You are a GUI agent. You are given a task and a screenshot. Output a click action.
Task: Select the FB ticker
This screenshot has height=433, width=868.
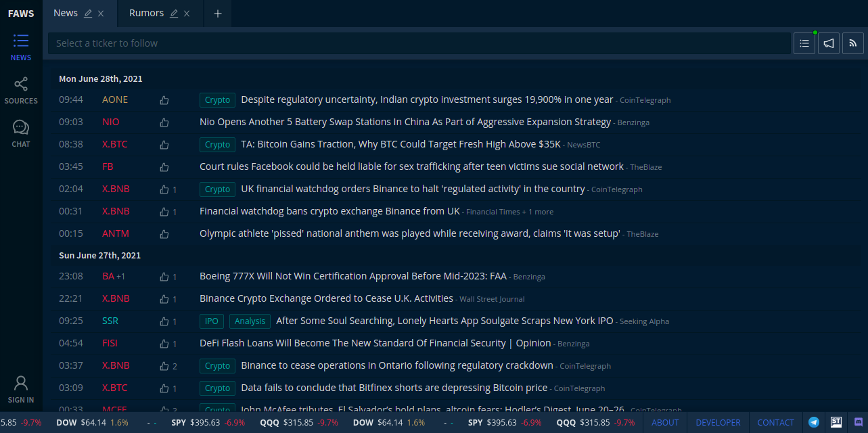108,166
